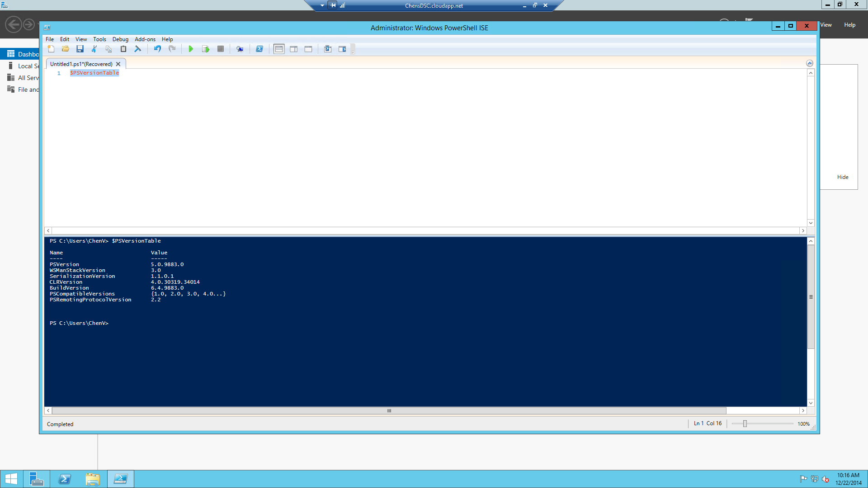Screen dimensions: 868x488
Task: Create a new script with the New icon
Action: click(x=51, y=49)
